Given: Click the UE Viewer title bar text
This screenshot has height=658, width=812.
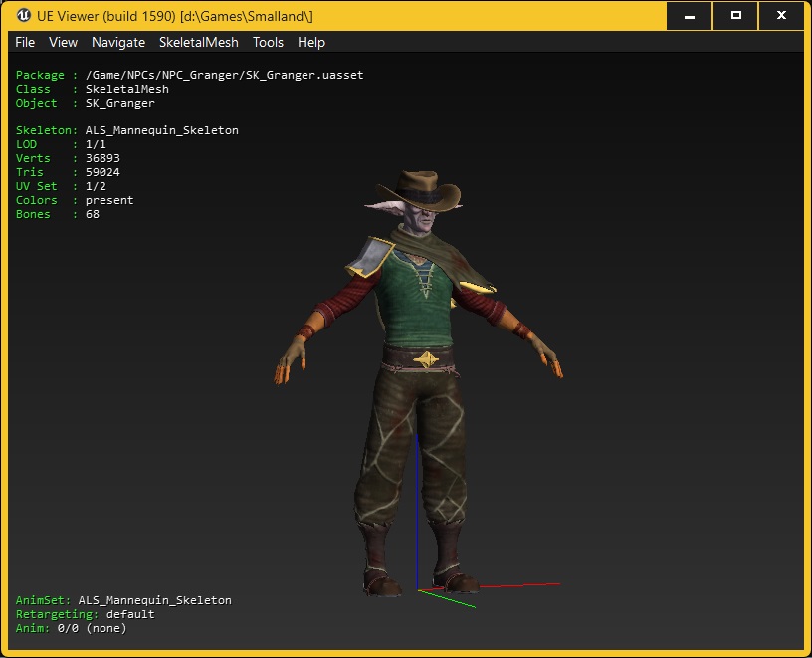Looking at the screenshot, I should click(174, 16).
